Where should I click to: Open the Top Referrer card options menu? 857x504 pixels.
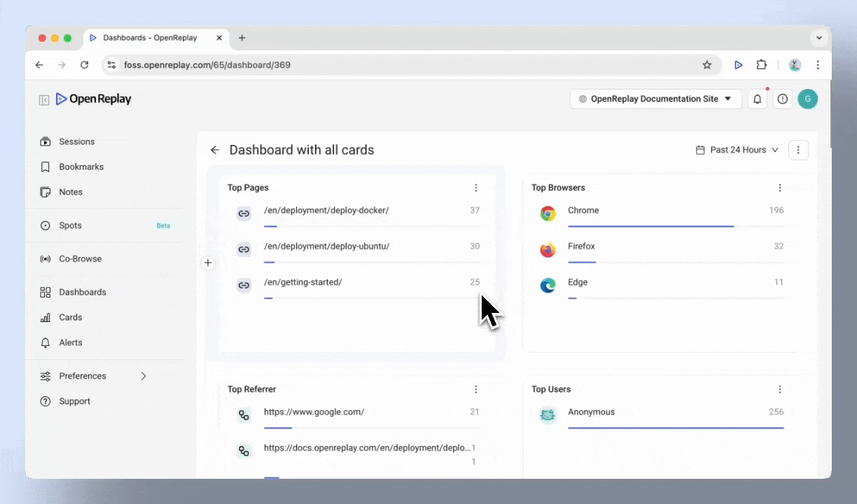tap(476, 389)
